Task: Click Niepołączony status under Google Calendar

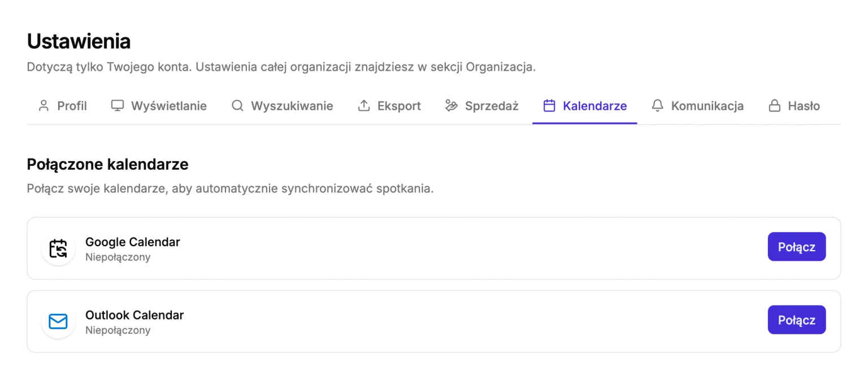Action: 118,257
